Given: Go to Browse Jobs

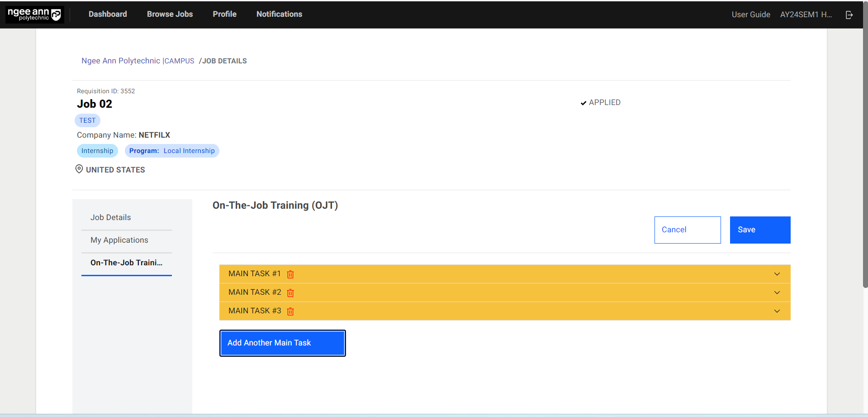Looking at the screenshot, I should (170, 14).
